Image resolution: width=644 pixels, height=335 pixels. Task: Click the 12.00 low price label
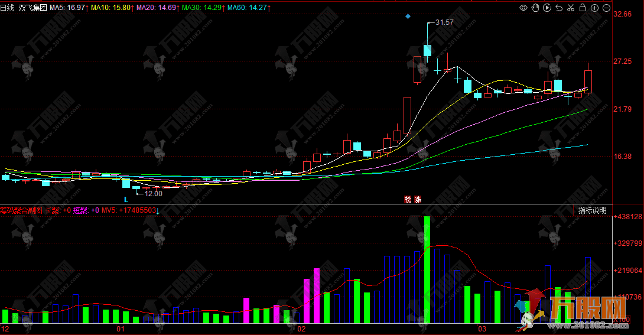(153, 193)
